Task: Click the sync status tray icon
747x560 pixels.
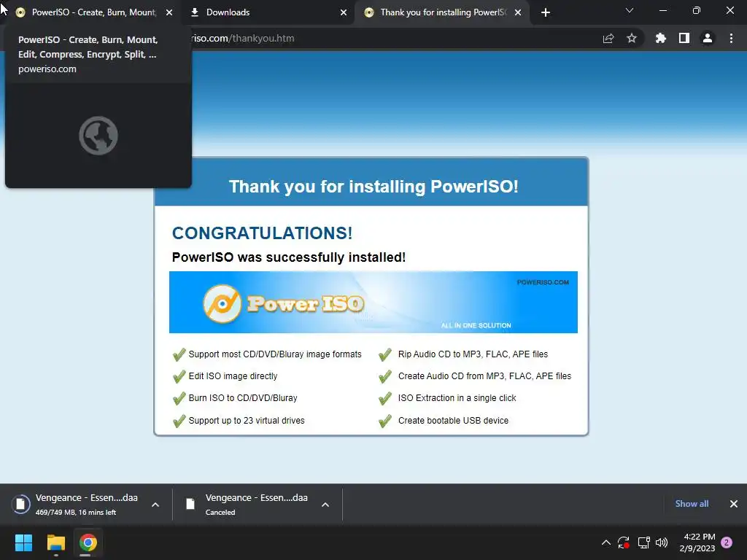Action: [624, 542]
